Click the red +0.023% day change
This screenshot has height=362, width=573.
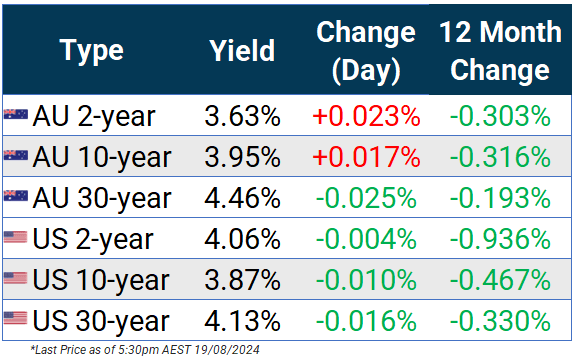(366, 117)
